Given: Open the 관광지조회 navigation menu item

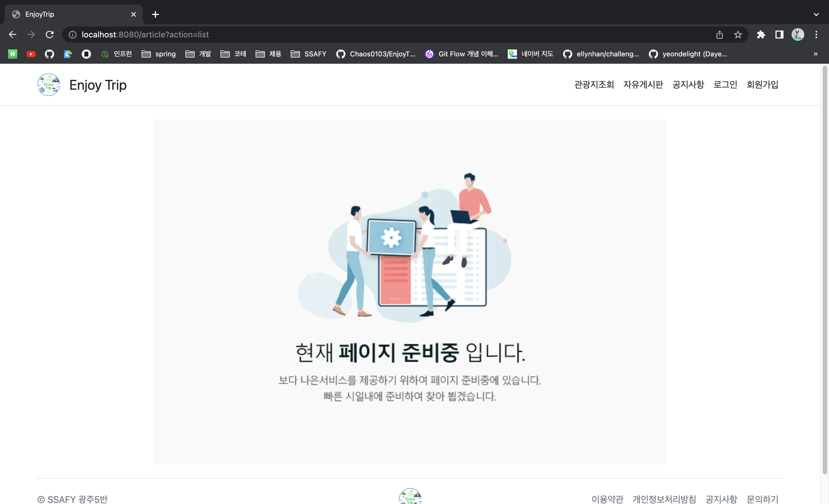Looking at the screenshot, I should [x=594, y=84].
